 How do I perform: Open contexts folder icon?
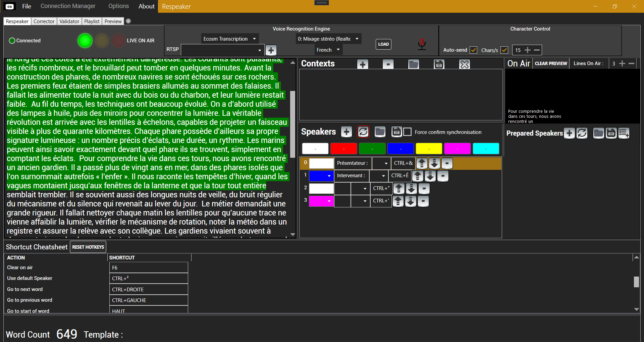(414, 64)
